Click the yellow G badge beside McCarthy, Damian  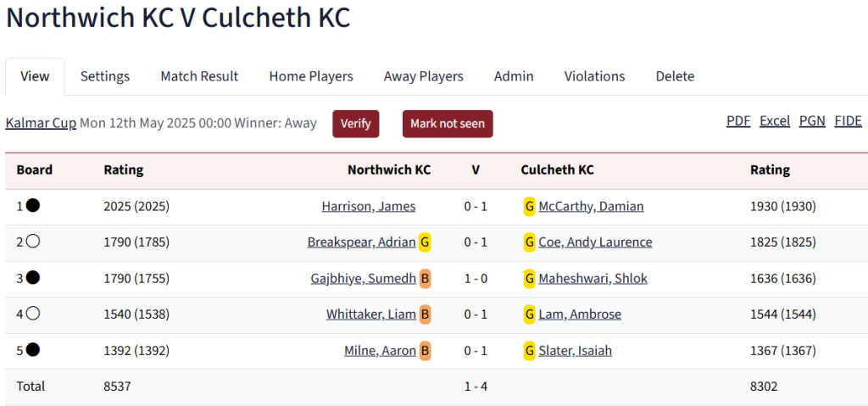click(x=530, y=207)
